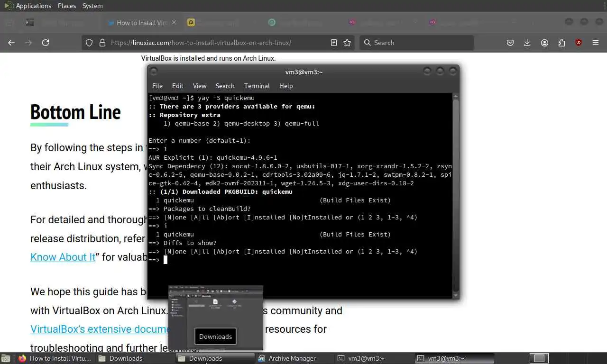Toggle reader view in the address bar
The width and height of the screenshot is (607, 364).
334,43
